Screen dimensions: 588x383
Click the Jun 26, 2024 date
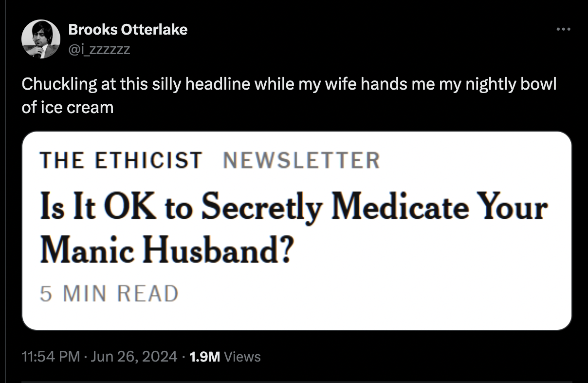(x=133, y=357)
